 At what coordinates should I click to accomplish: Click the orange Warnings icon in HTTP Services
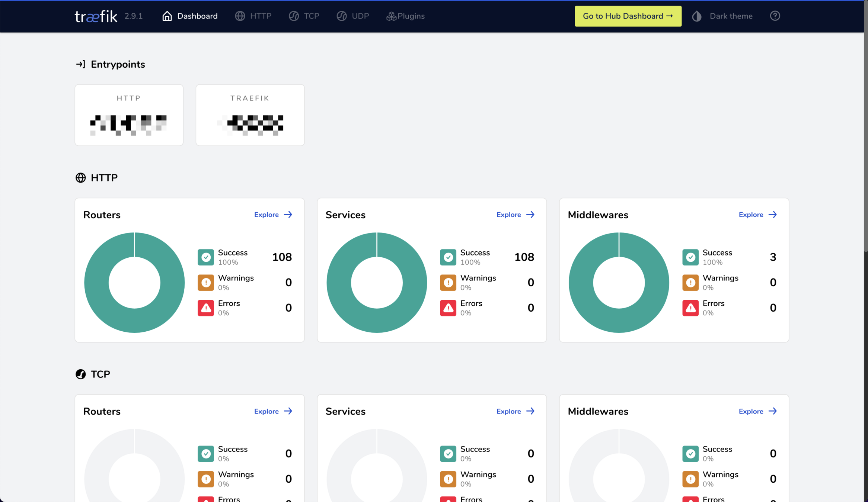(448, 283)
